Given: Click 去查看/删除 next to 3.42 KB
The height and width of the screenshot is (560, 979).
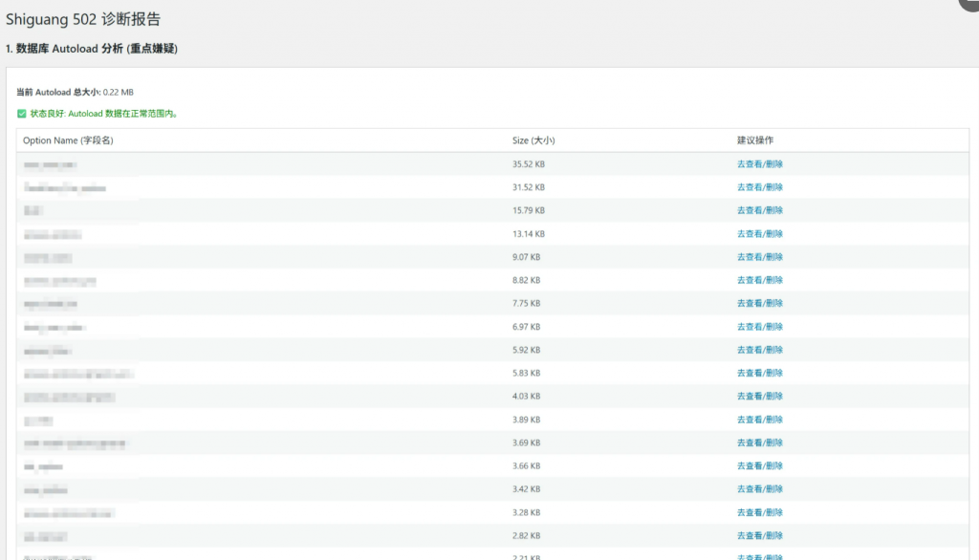Looking at the screenshot, I should (x=759, y=489).
